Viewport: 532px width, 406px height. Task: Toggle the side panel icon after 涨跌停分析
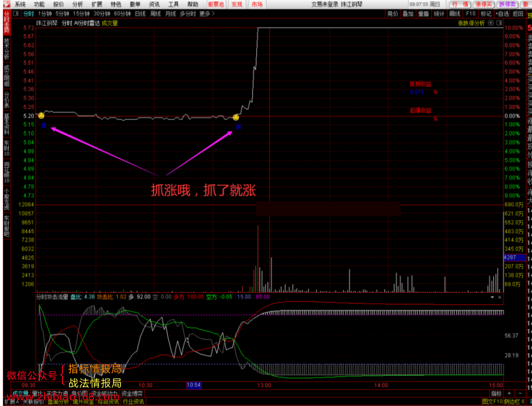499,23
